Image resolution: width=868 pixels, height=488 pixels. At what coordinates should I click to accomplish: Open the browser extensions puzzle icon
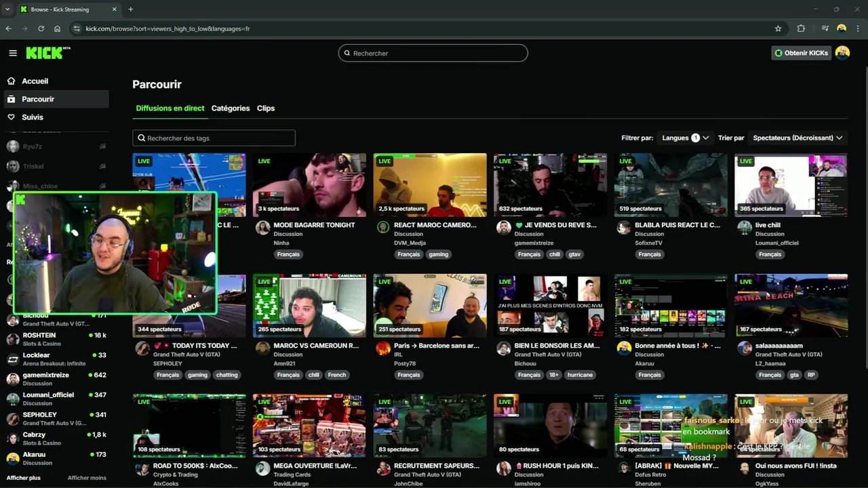pyautogui.click(x=801, y=28)
